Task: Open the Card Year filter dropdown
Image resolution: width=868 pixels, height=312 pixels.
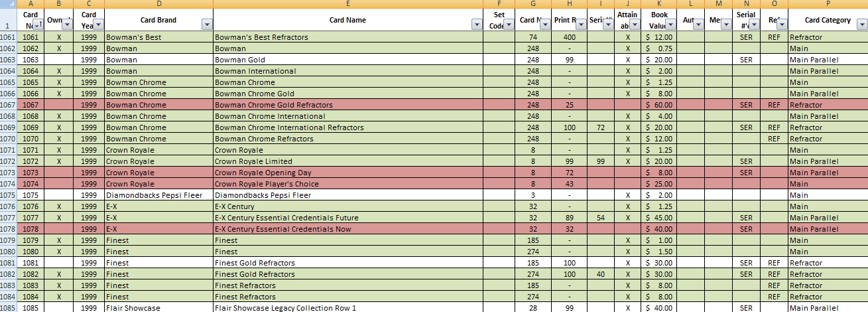Action: [x=97, y=25]
